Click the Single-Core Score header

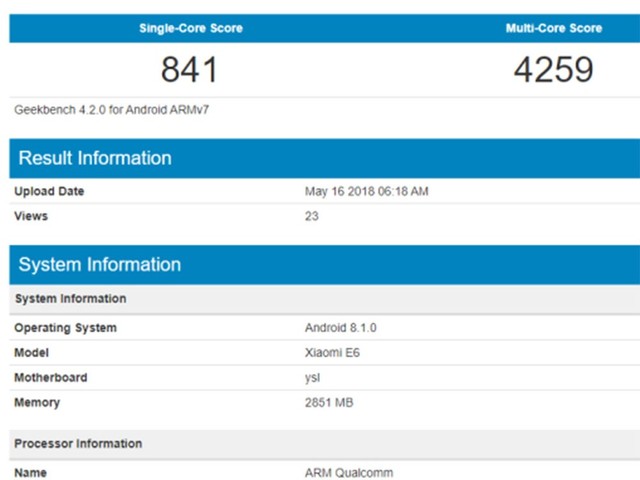coord(190,28)
